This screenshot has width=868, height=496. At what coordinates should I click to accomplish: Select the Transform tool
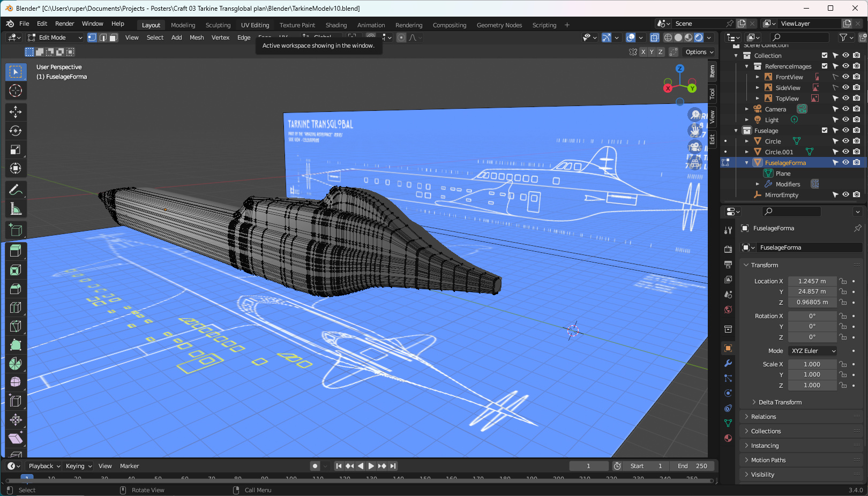[x=16, y=168]
